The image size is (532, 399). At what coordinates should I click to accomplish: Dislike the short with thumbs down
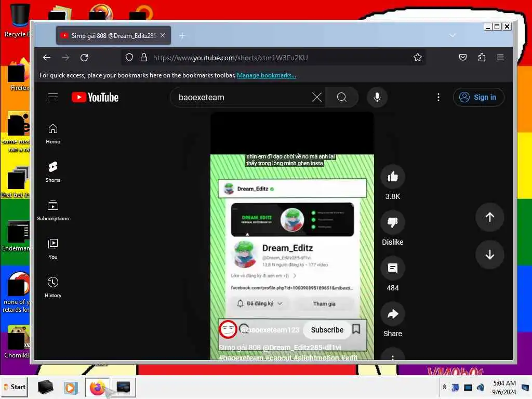[393, 222]
